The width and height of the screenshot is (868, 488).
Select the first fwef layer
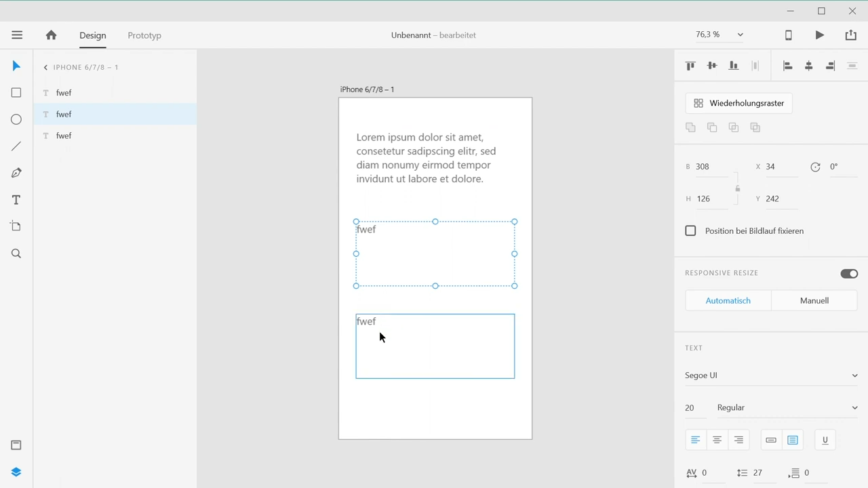115,93
